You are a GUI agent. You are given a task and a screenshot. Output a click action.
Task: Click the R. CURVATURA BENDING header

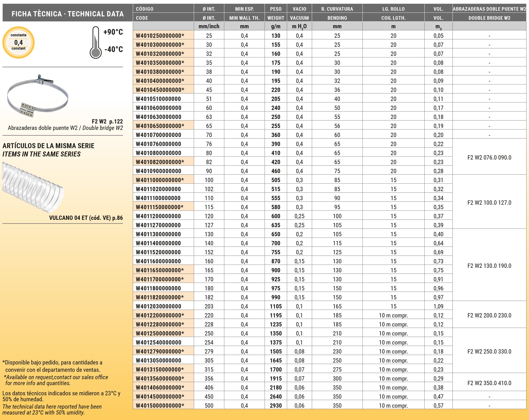[337, 13]
